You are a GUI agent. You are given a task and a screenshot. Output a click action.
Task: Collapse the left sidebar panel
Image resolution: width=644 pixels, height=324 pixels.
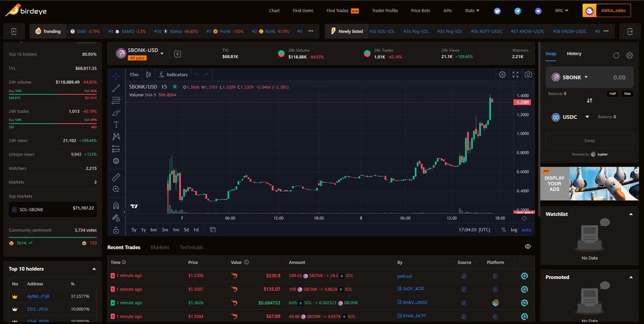coord(14,31)
